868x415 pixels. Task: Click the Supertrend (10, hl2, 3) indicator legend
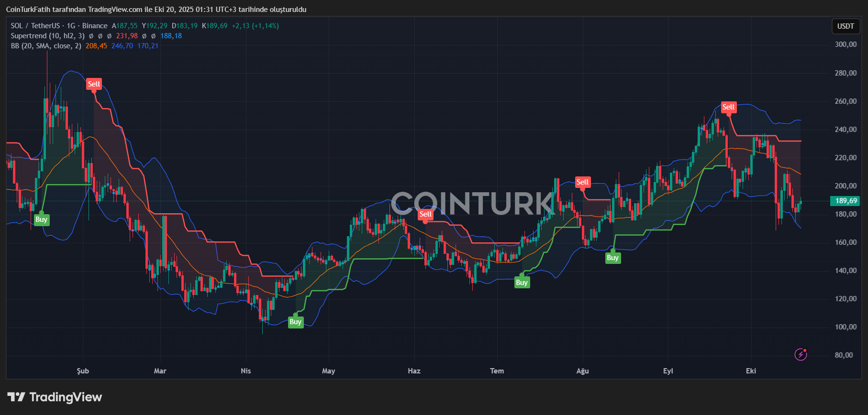pyautogui.click(x=47, y=36)
